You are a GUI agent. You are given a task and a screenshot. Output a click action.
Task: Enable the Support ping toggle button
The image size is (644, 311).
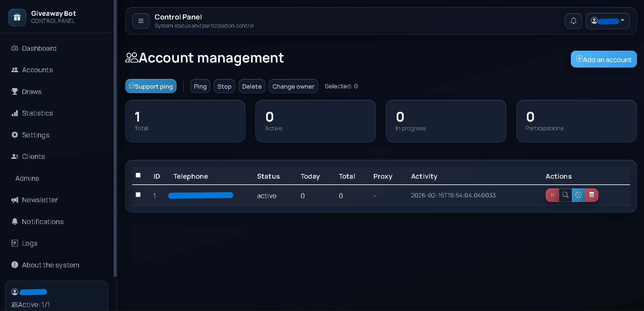click(x=151, y=86)
